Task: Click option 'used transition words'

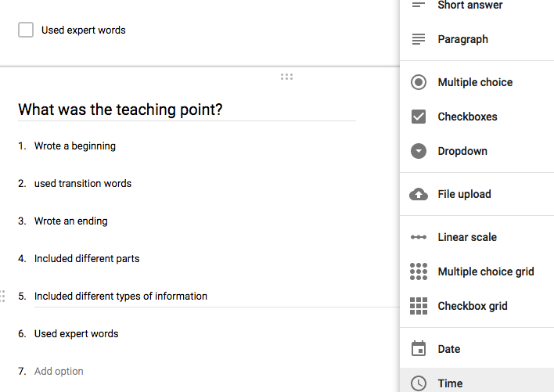Action: 83,183
